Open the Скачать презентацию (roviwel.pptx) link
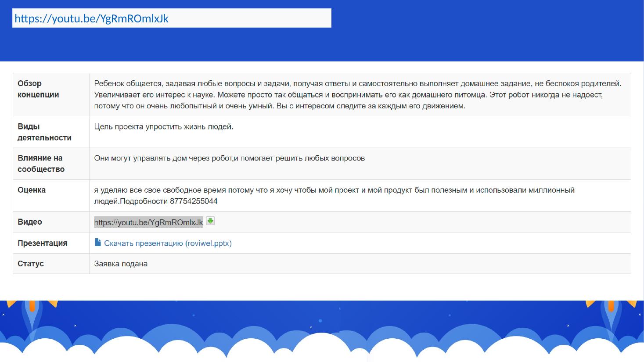Image resolution: width=644 pixels, height=362 pixels. tap(168, 243)
